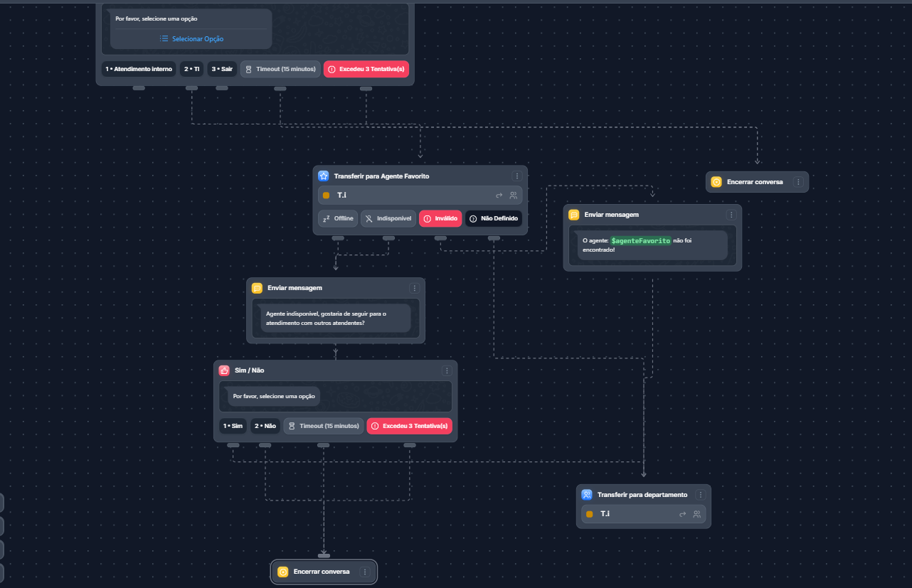Click the 'Transferir para departamento' title
The image size is (912, 588).
coord(642,495)
